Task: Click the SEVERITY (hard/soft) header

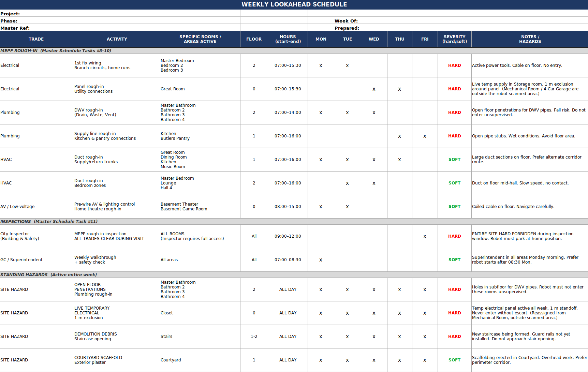Action: click(455, 39)
